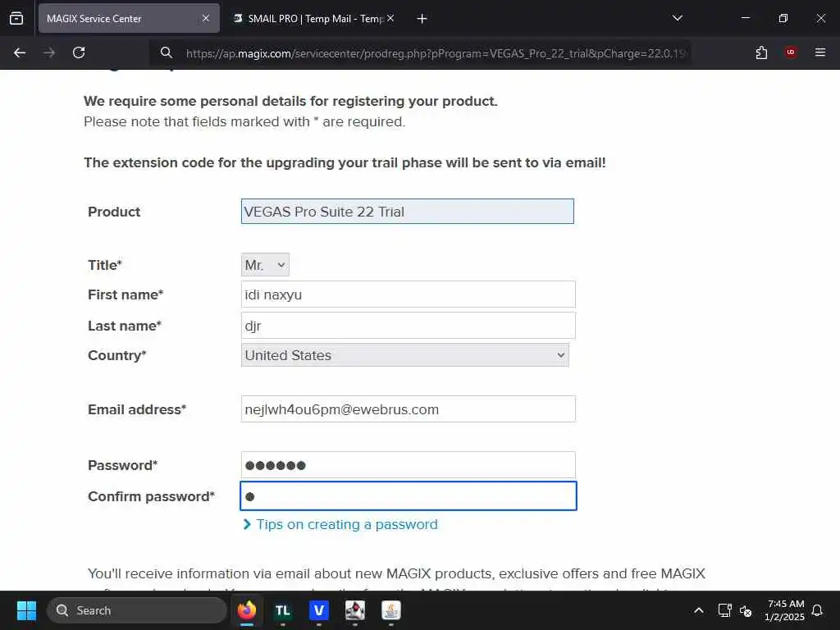Click the browser Forward arrow
The height and width of the screenshot is (630, 840).
point(49,52)
